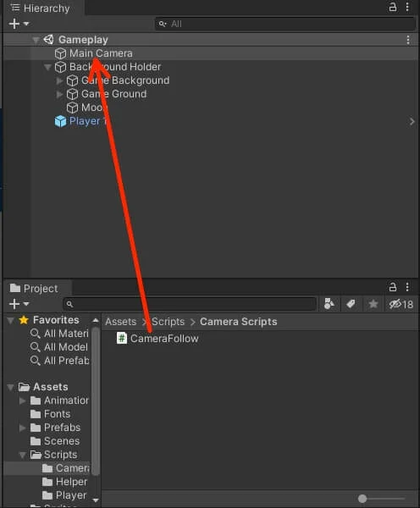Toggle the Project panel lock icon

[392, 287]
